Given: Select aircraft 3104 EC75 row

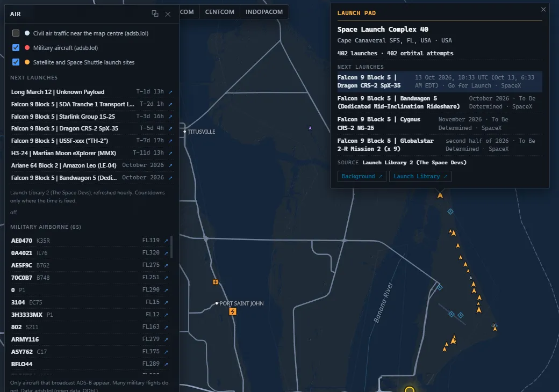Looking at the screenshot, I should (x=90, y=302).
